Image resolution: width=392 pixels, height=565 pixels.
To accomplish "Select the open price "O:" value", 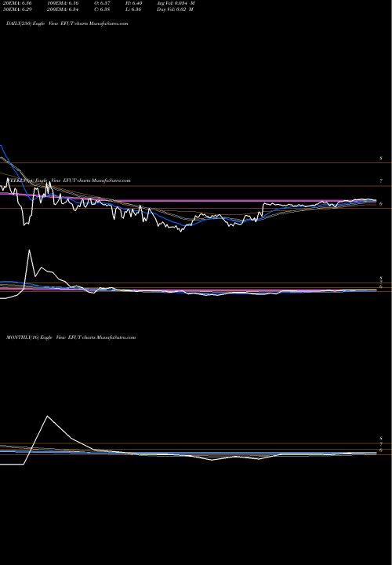I will 102,3.
